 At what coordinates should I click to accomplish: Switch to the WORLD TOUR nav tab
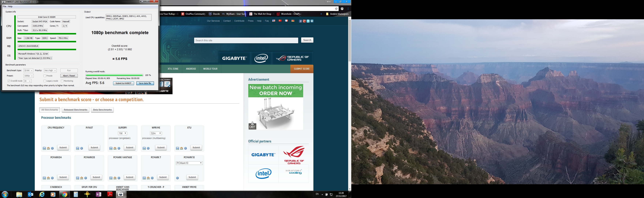pyautogui.click(x=210, y=69)
